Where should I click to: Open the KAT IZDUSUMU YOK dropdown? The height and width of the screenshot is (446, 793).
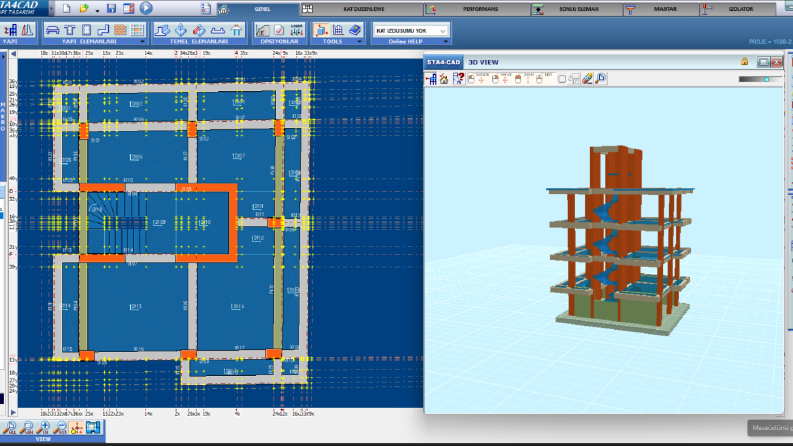point(411,31)
